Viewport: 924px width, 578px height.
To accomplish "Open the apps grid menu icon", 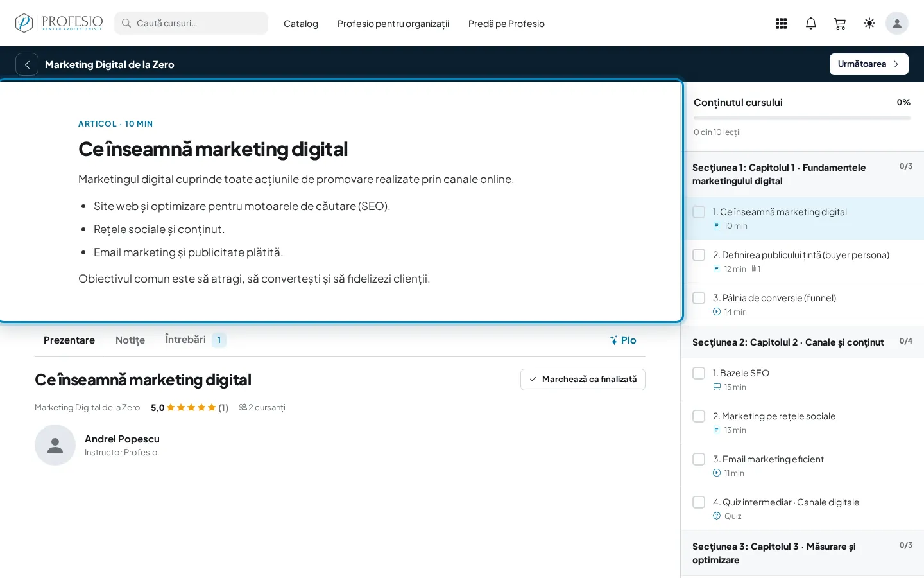I will coord(781,24).
